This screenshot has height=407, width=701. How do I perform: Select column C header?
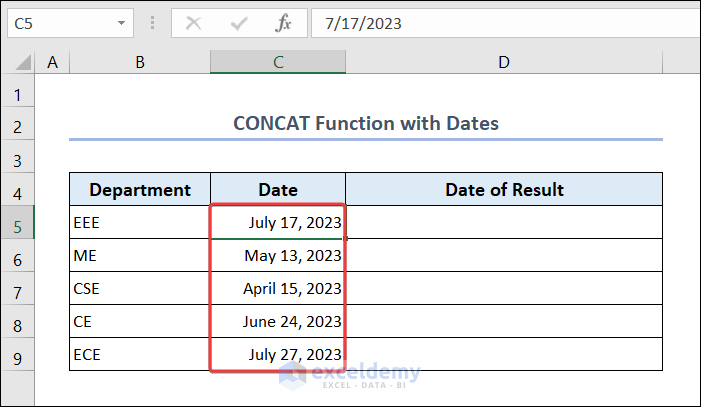click(278, 62)
